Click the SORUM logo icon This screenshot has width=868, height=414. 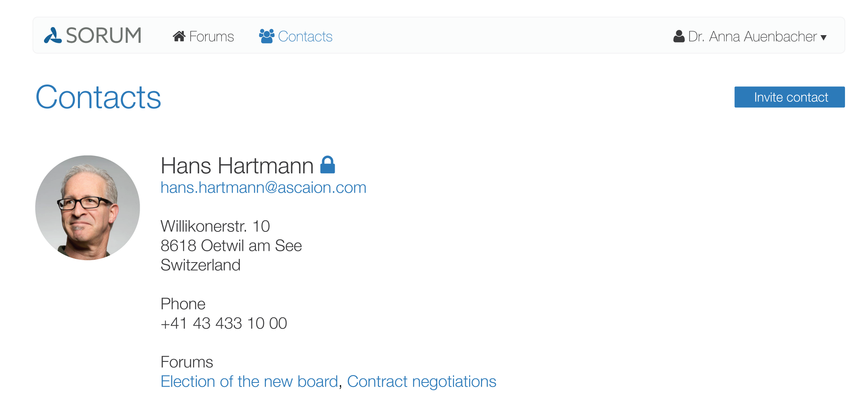point(53,36)
